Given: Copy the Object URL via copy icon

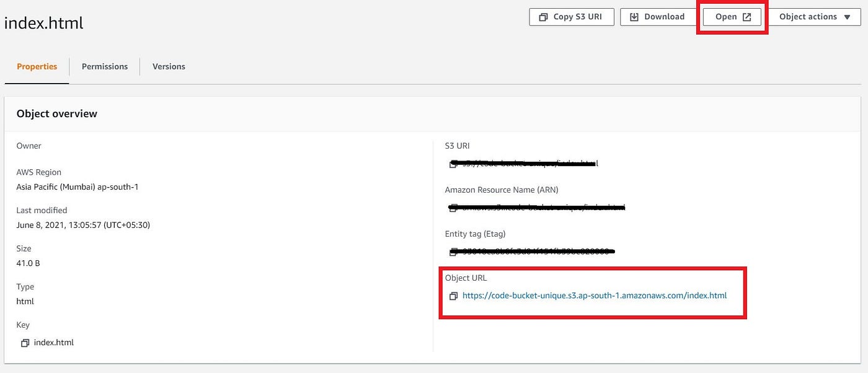Looking at the screenshot, I should click(x=453, y=296).
